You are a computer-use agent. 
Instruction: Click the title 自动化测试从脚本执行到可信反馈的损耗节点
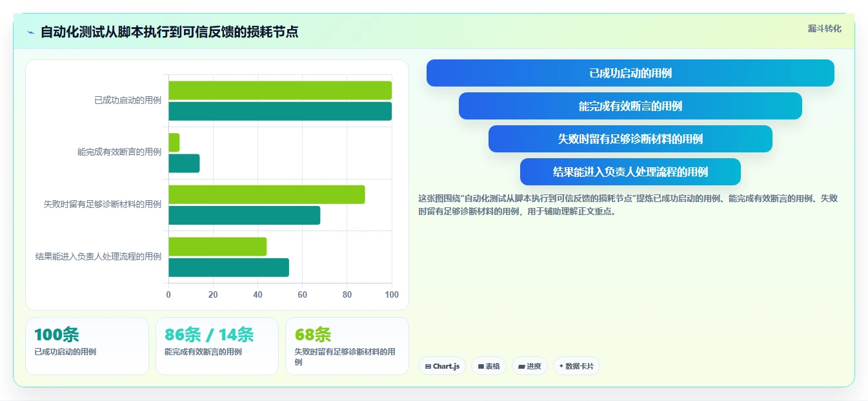pos(169,32)
